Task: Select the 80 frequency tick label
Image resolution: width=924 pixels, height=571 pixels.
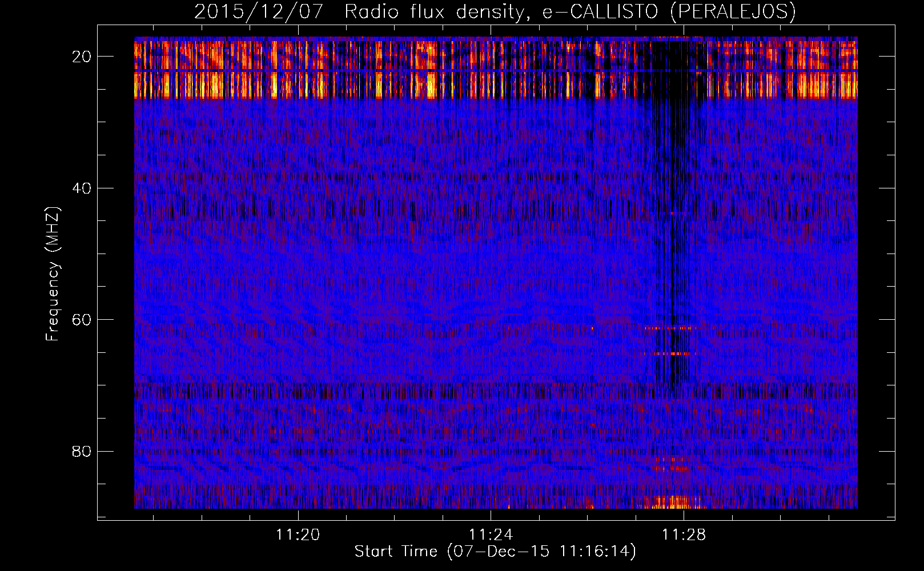Action: click(82, 451)
